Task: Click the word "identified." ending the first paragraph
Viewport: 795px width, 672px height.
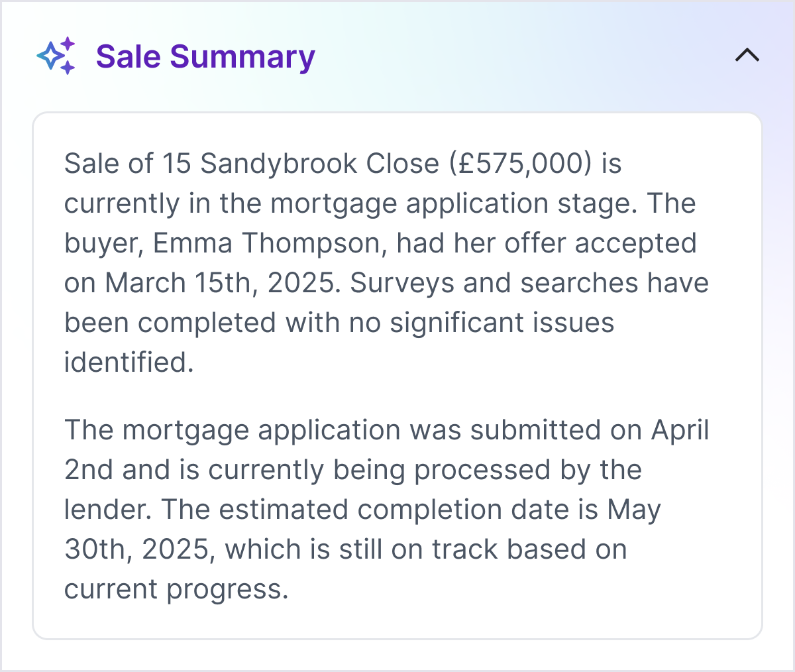Action: pyautogui.click(x=129, y=363)
